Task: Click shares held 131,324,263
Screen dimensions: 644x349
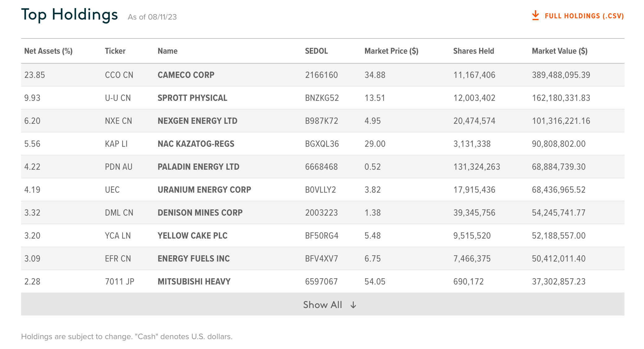Action: [x=477, y=167]
